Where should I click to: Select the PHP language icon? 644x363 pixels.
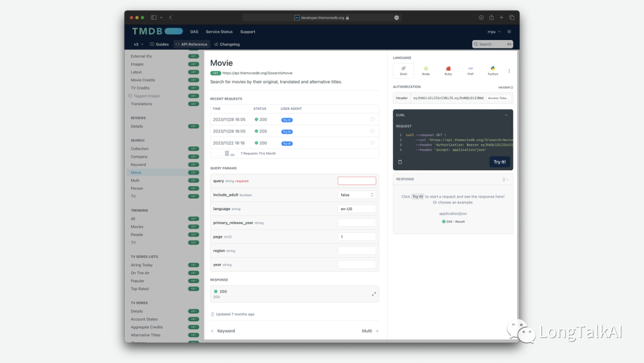coord(470,70)
